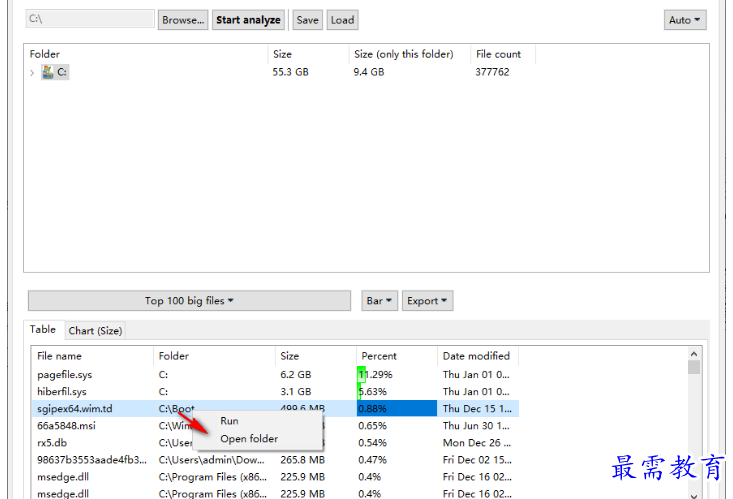Click the C:\ path input field

pyautogui.click(x=89, y=20)
